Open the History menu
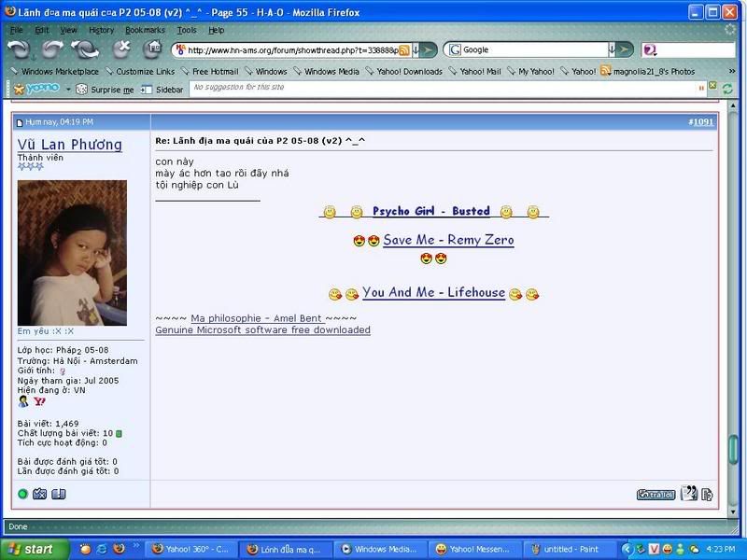This screenshot has height=560, width=747. [101, 30]
